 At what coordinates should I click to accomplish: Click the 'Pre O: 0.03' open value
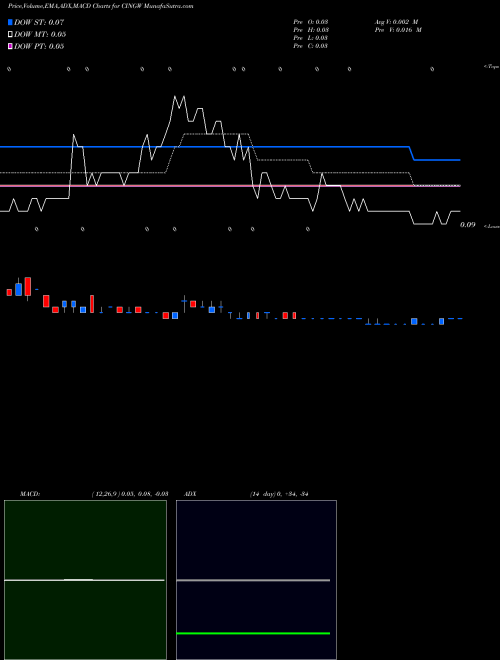pyautogui.click(x=311, y=22)
